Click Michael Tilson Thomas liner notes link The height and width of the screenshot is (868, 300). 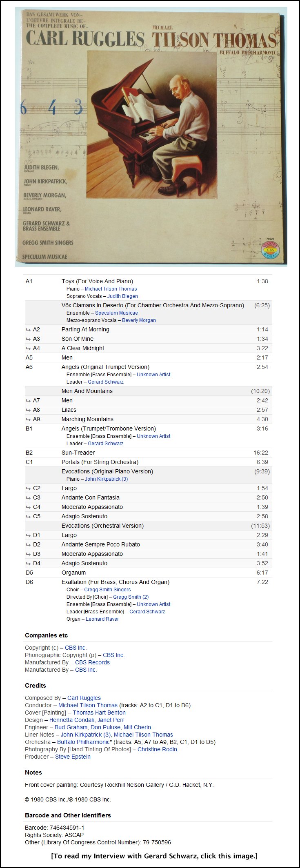(143, 735)
